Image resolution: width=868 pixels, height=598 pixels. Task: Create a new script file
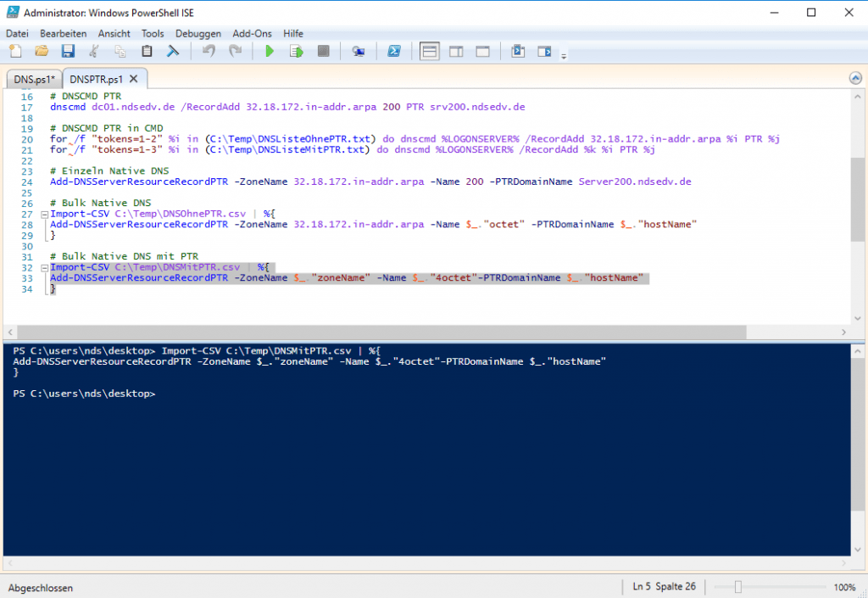15,51
